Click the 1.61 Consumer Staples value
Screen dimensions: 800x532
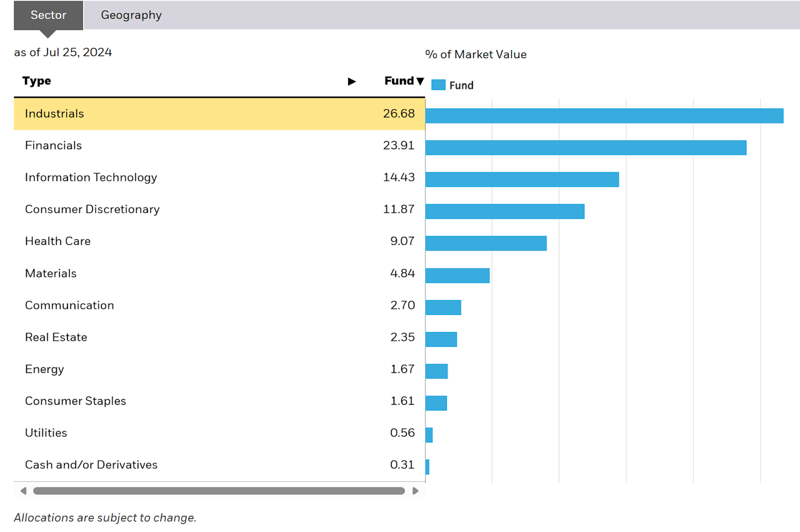pyautogui.click(x=402, y=401)
